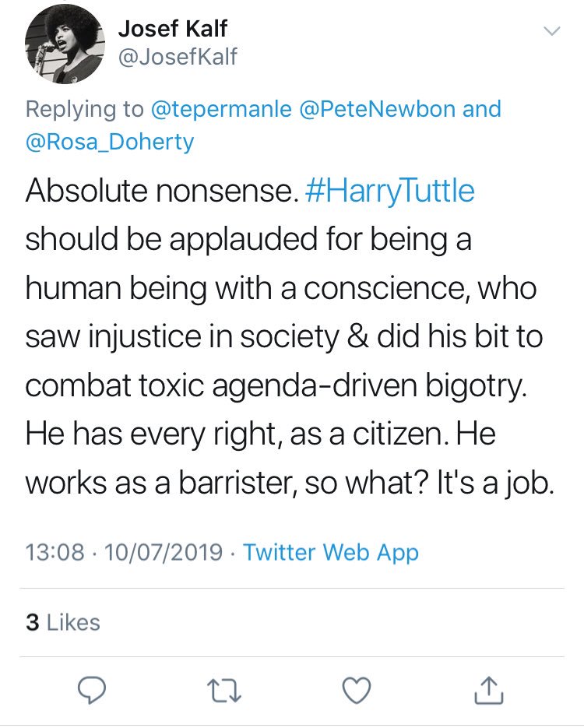The image size is (584, 728).
Task: Tap the bold number 3 in likes count
Action: click(33, 622)
